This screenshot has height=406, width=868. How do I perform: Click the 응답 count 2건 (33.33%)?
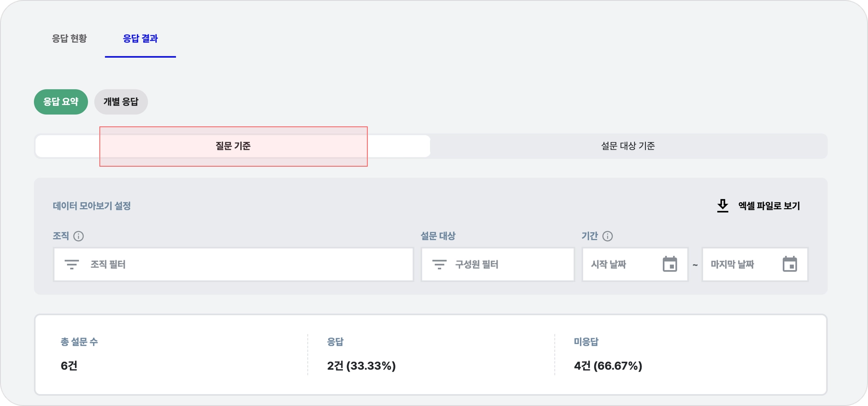pyautogui.click(x=361, y=366)
